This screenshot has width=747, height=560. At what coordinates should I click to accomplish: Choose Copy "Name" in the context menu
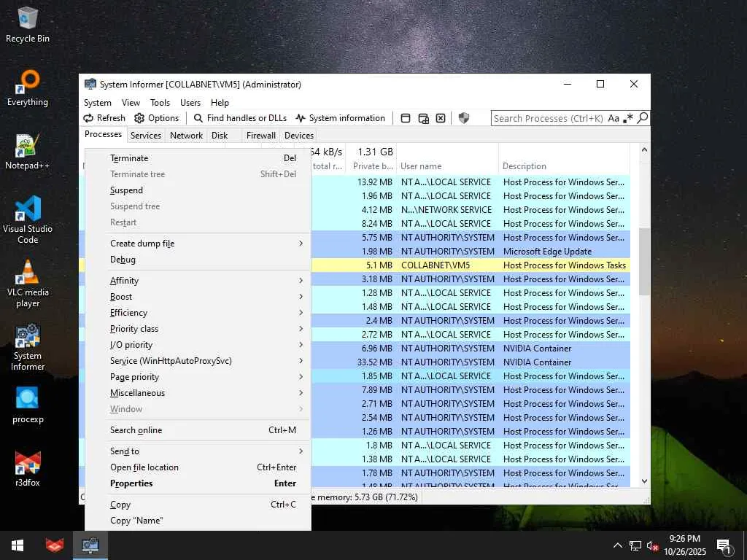[x=198, y=521]
